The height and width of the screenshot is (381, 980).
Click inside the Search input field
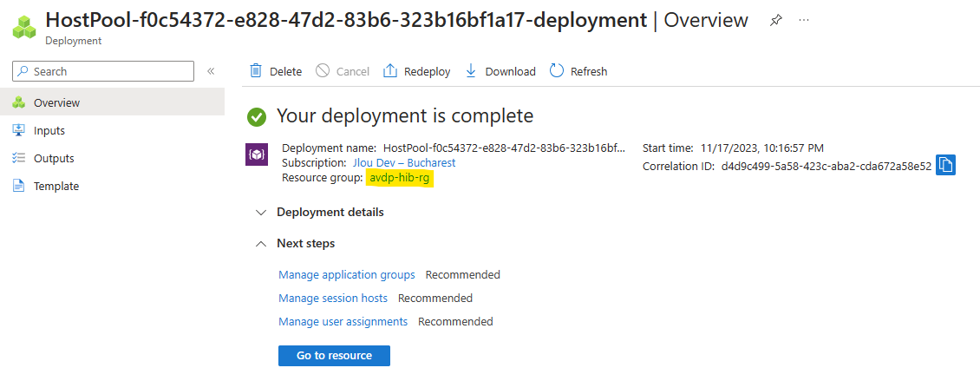coord(103,71)
